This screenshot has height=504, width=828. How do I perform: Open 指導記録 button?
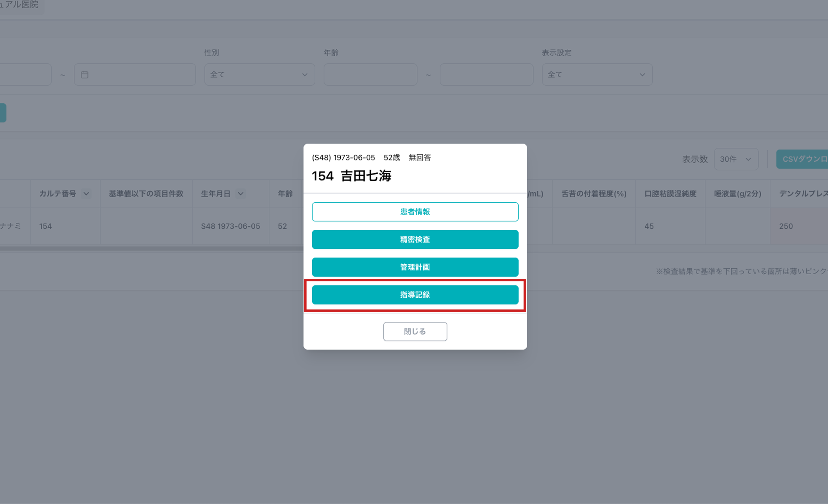[415, 295]
